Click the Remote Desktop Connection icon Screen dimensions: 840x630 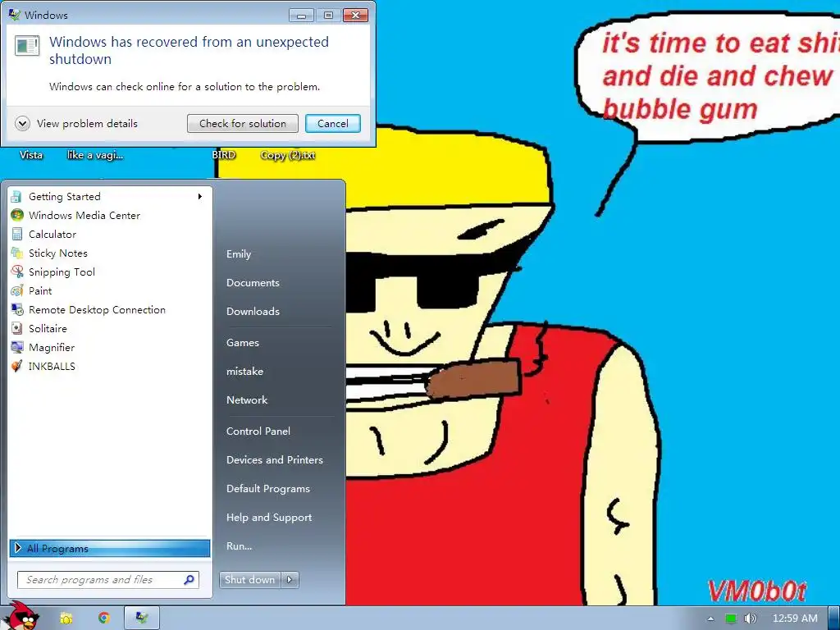tap(16, 309)
